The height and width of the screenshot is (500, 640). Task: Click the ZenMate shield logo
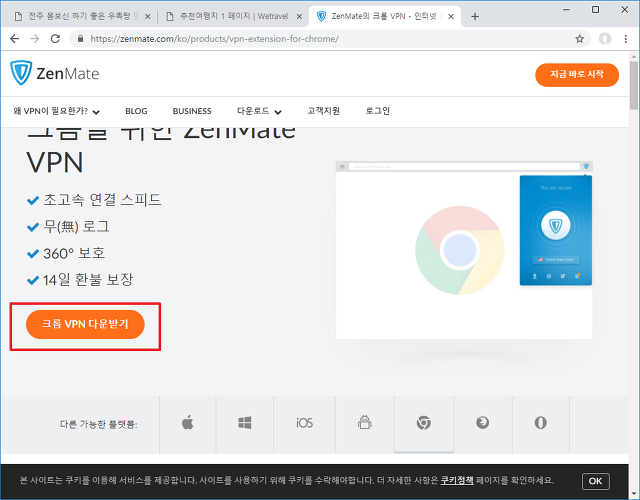[x=21, y=73]
